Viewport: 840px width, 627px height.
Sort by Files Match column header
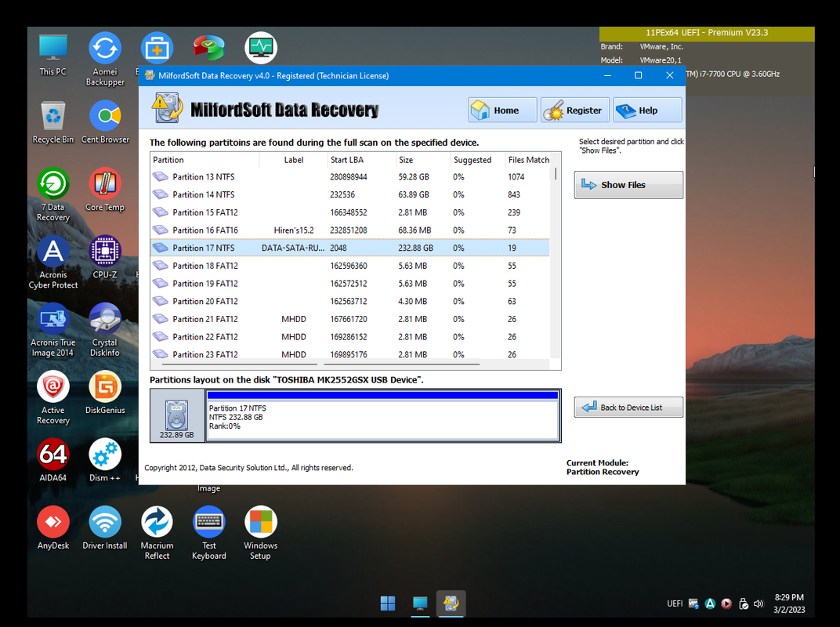coord(528,160)
